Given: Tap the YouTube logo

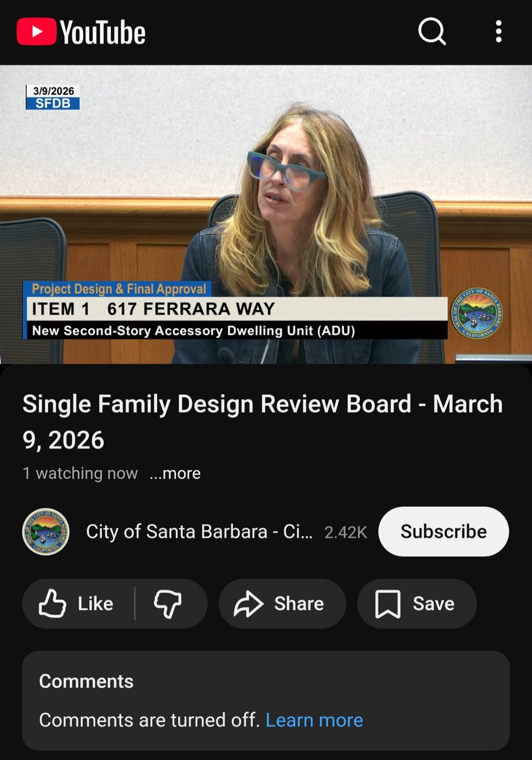Looking at the screenshot, I should coord(81,32).
